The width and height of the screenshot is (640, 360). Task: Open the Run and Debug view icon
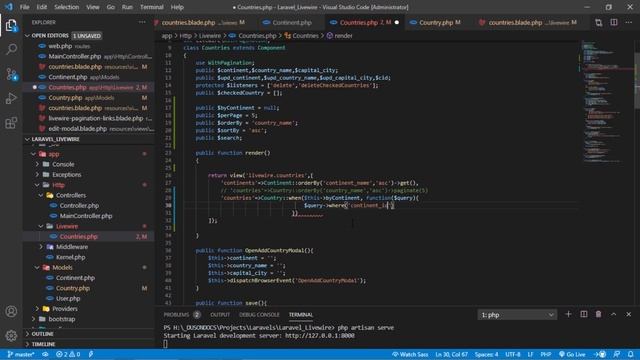pos(11,98)
